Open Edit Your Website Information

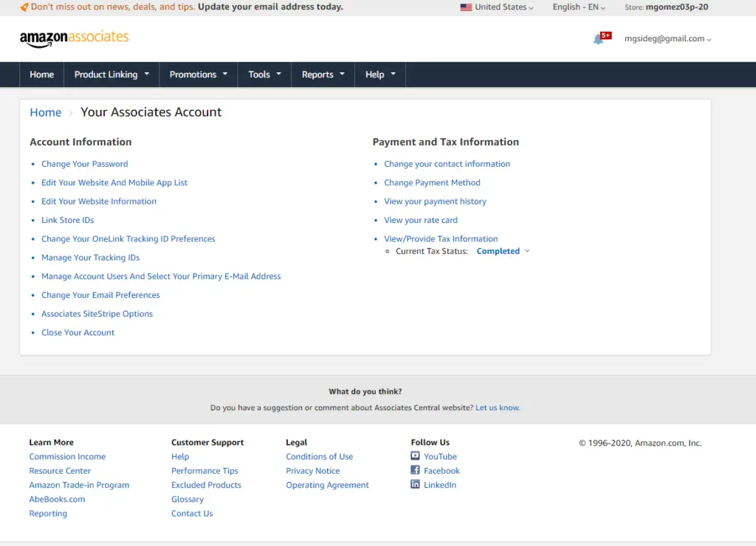(99, 201)
